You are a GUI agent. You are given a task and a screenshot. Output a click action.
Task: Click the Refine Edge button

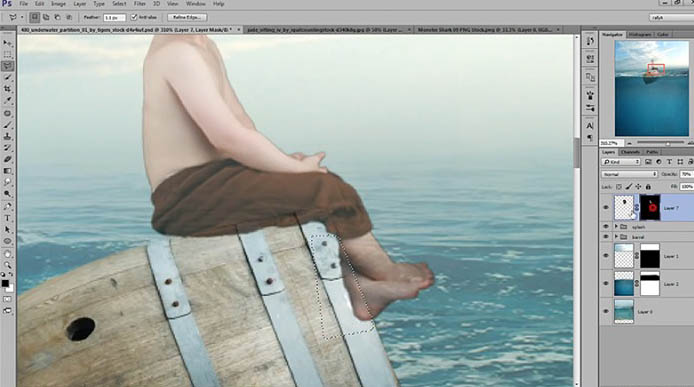pyautogui.click(x=187, y=17)
